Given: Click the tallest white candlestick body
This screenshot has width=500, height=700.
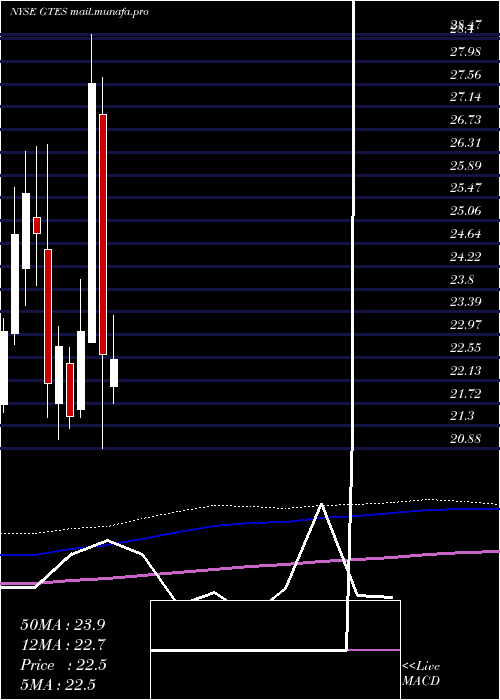Looking at the screenshot, I should 92,213.
